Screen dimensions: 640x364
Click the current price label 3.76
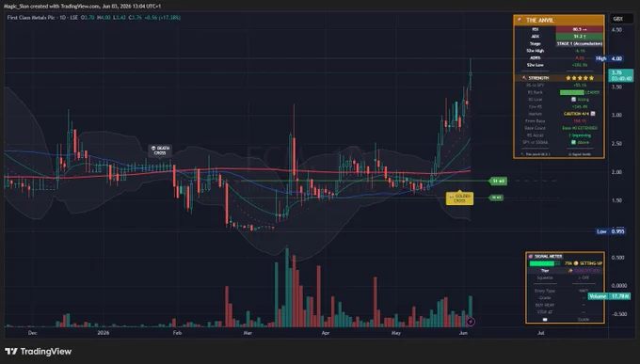click(620, 75)
